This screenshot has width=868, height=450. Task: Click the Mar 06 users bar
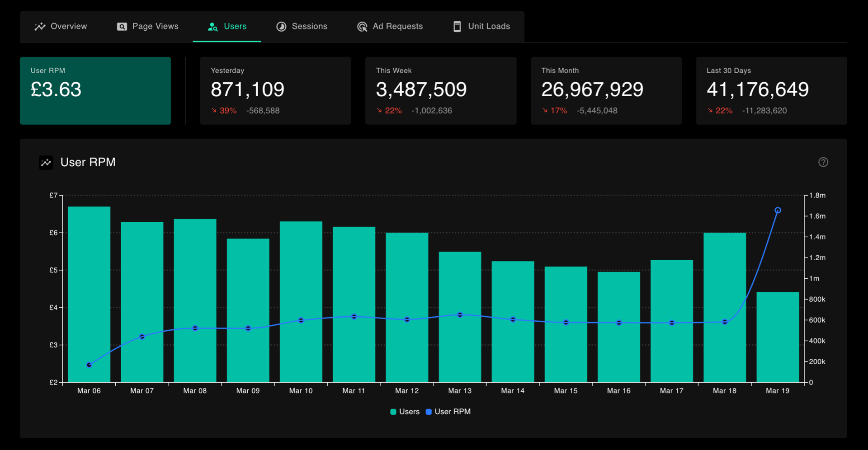89,294
